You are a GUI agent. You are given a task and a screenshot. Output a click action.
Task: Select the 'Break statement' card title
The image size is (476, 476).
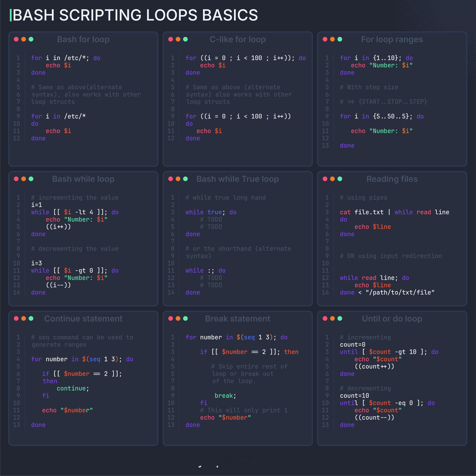click(238, 319)
